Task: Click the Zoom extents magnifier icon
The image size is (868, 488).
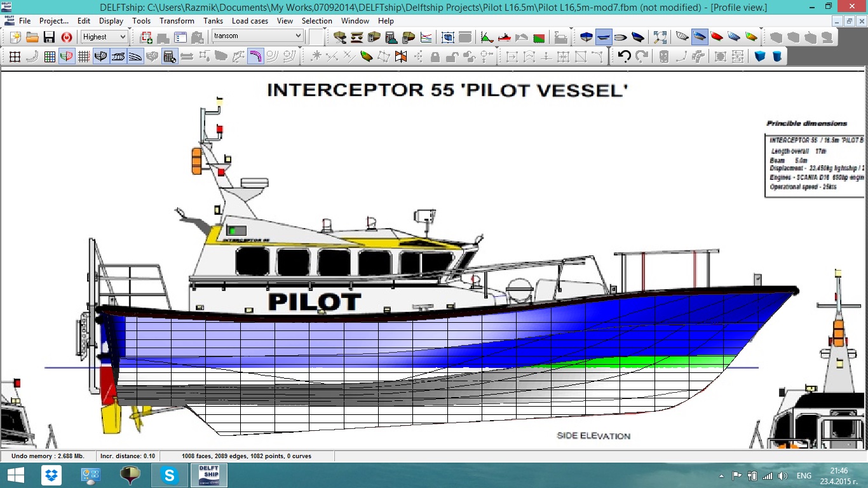Action: coord(660,37)
